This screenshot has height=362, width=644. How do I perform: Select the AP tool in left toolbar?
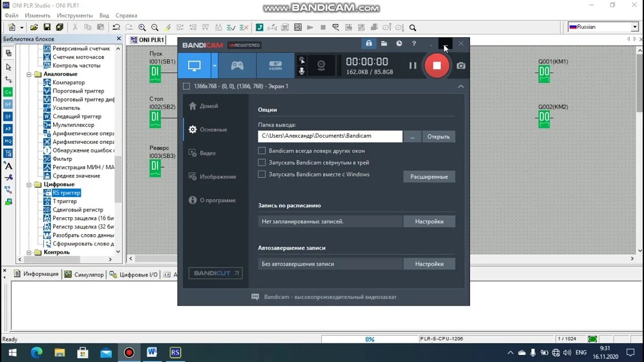point(8,129)
